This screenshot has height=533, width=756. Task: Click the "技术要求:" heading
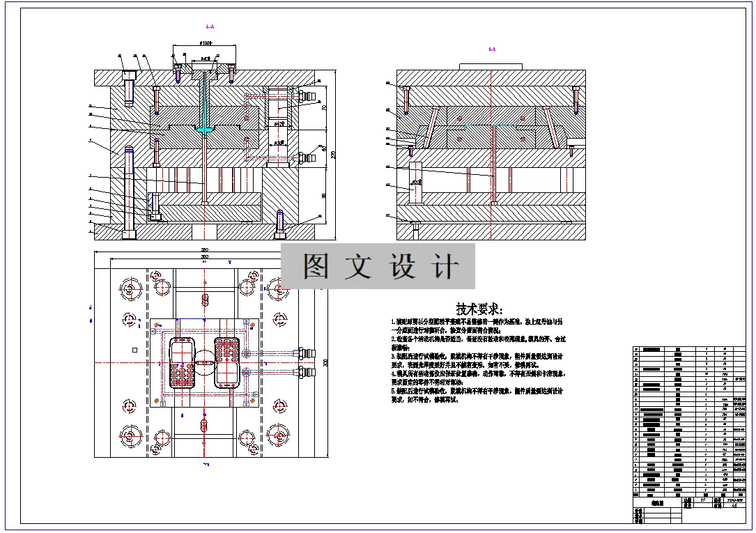coord(479,309)
